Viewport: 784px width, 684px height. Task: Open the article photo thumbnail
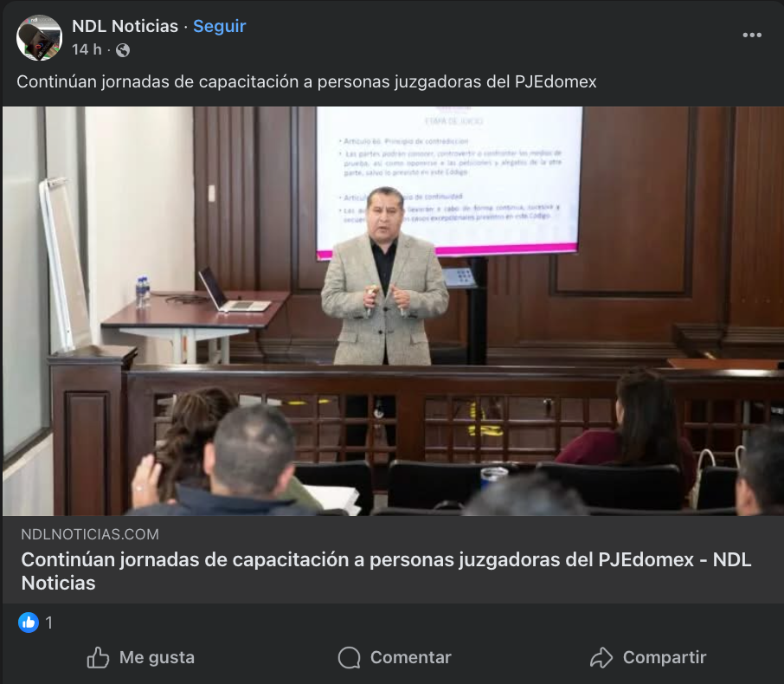tap(393, 311)
